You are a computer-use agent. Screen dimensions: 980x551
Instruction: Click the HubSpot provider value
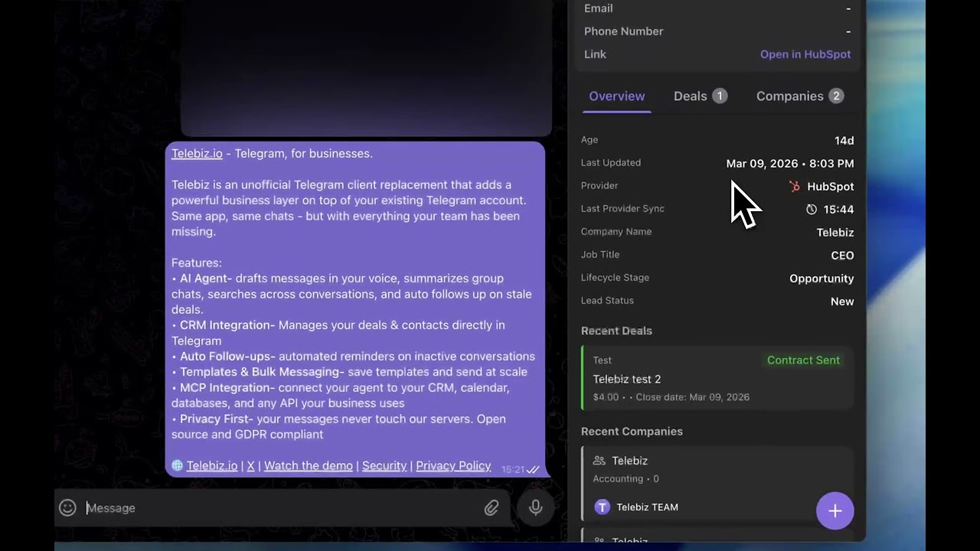(x=830, y=187)
